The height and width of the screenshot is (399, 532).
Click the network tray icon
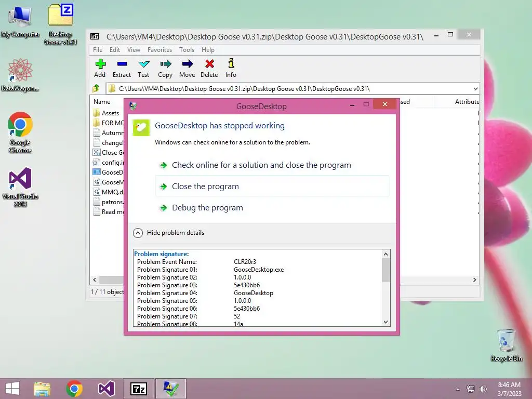click(x=471, y=389)
